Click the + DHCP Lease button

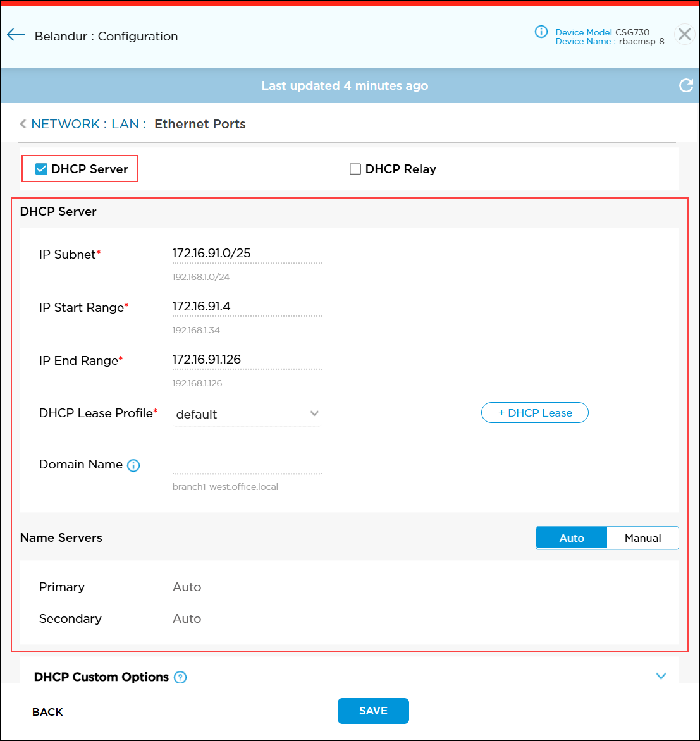click(x=534, y=413)
